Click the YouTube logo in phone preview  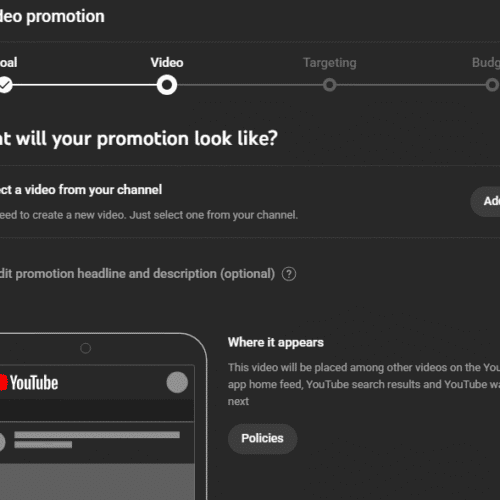pos(29,382)
